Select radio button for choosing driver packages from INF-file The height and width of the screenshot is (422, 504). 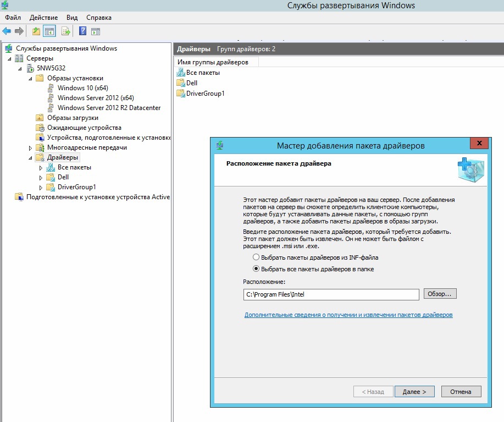[256, 257]
